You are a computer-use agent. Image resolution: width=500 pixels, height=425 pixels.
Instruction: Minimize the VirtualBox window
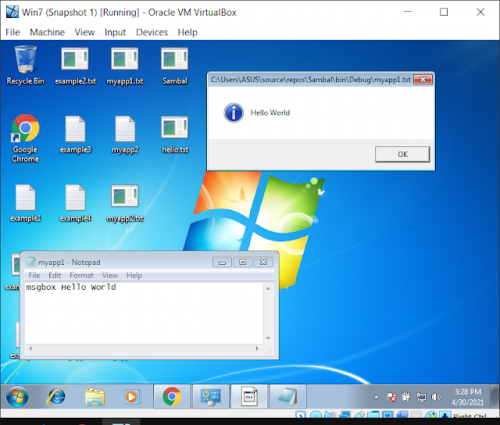tap(407, 12)
